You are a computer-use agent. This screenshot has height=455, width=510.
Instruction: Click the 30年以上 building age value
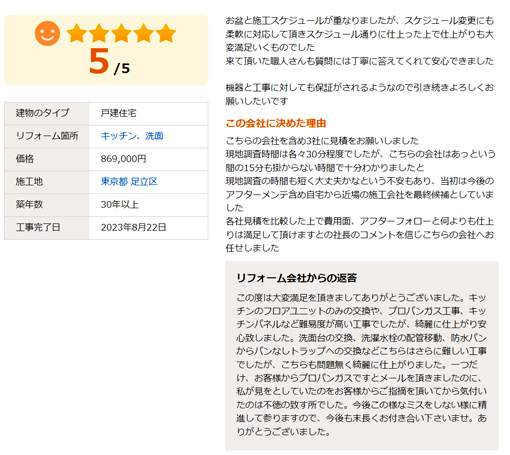tap(120, 204)
